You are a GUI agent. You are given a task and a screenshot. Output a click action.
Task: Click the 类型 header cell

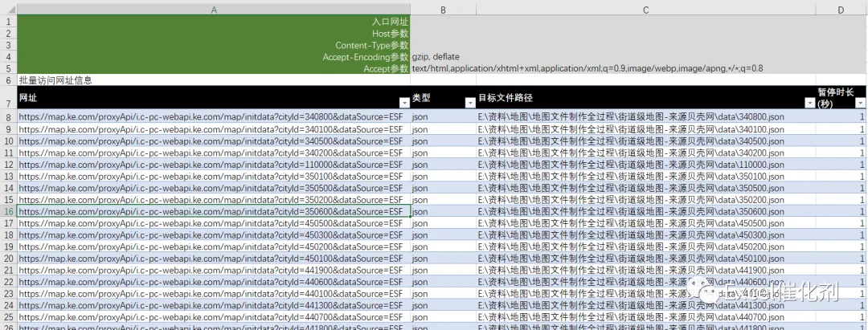pyautogui.click(x=444, y=97)
